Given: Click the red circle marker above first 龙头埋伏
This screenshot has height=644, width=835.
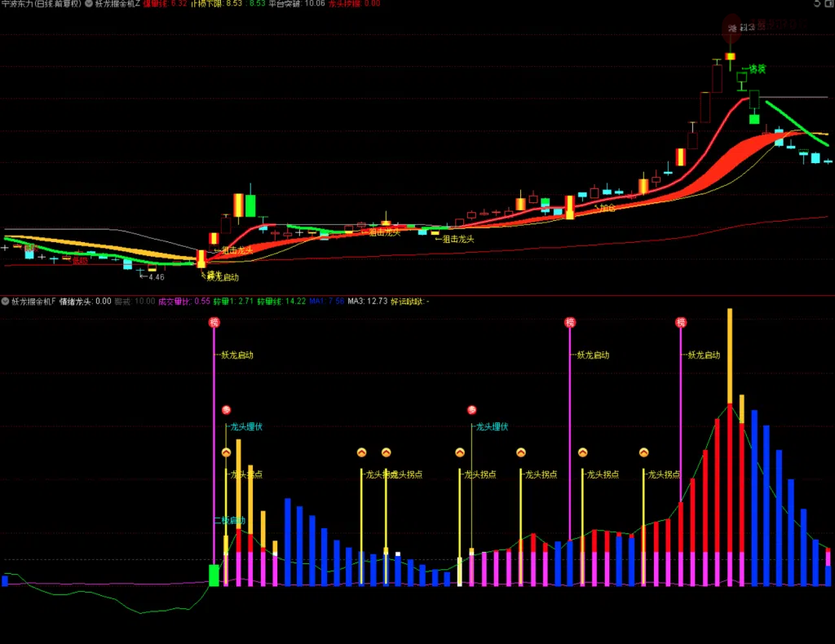Looking at the screenshot, I should [x=227, y=410].
